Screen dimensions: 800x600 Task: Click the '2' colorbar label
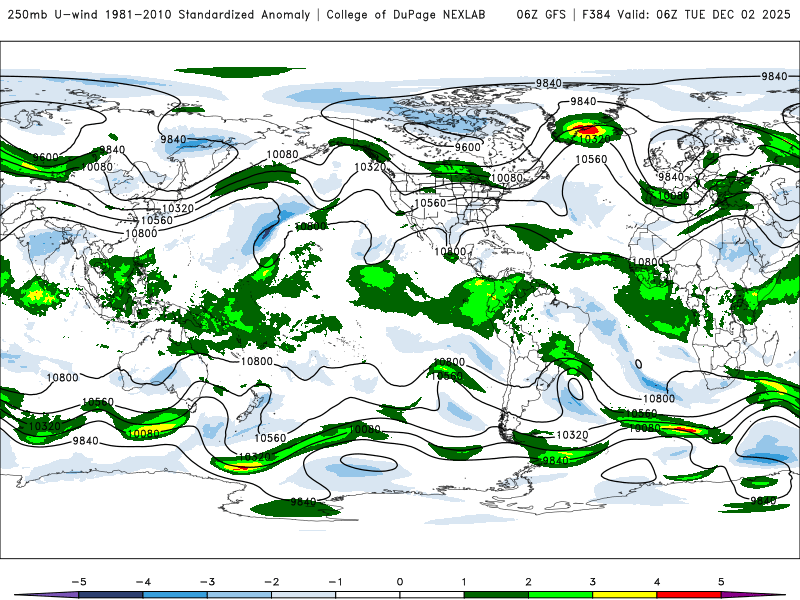[528, 582]
